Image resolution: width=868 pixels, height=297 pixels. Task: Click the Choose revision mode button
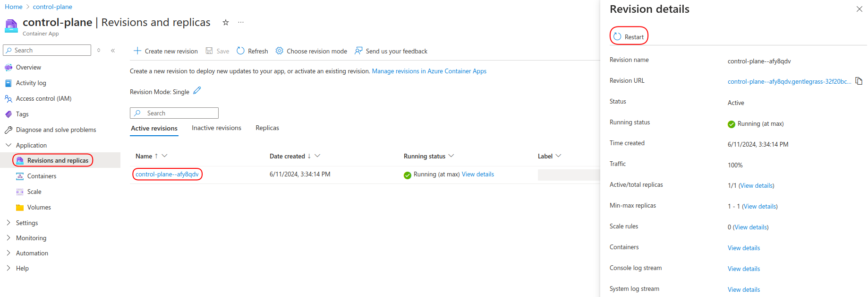[x=311, y=51]
